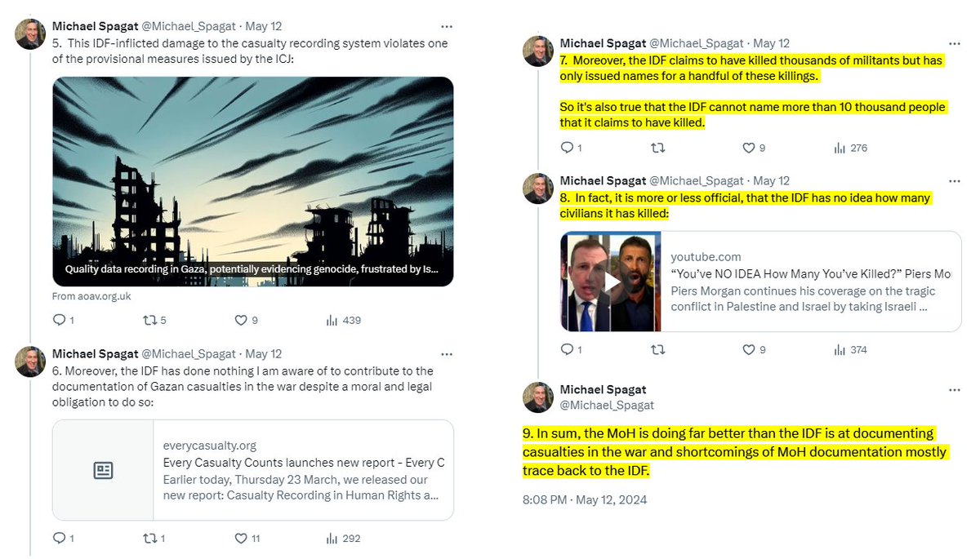View analytics for tweet 8 showing 374 views

pyautogui.click(x=840, y=349)
